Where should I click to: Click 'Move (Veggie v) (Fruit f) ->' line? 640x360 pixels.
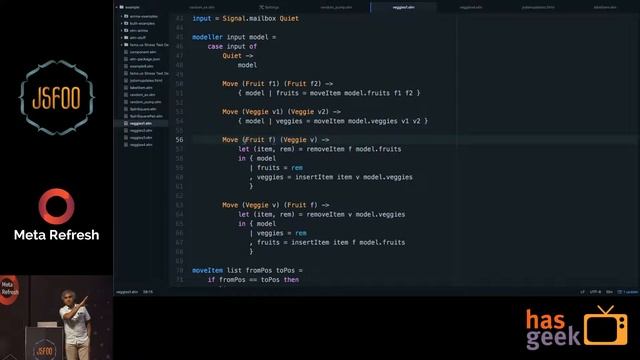(276, 205)
